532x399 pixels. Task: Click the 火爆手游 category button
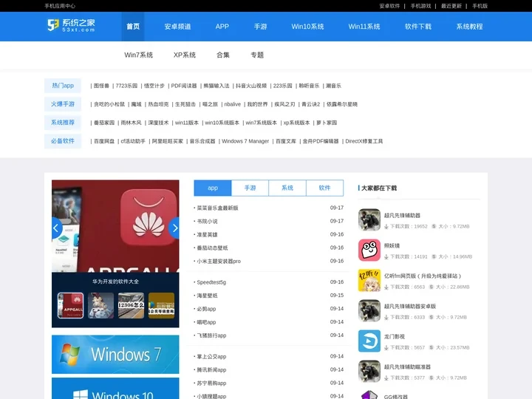(x=63, y=104)
